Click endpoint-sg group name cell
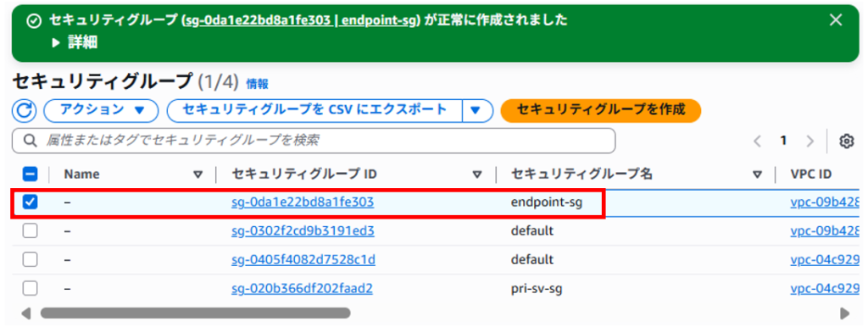The width and height of the screenshot is (868, 327). (x=547, y=202)
